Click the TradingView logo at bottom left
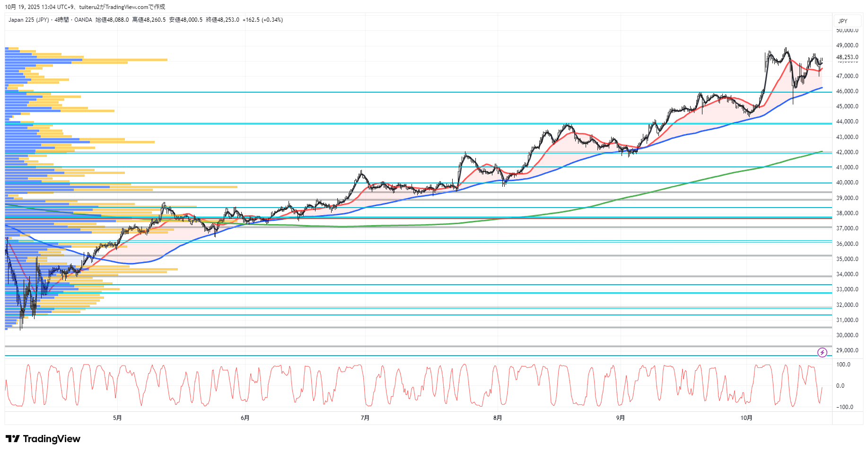 click(43, 439)
